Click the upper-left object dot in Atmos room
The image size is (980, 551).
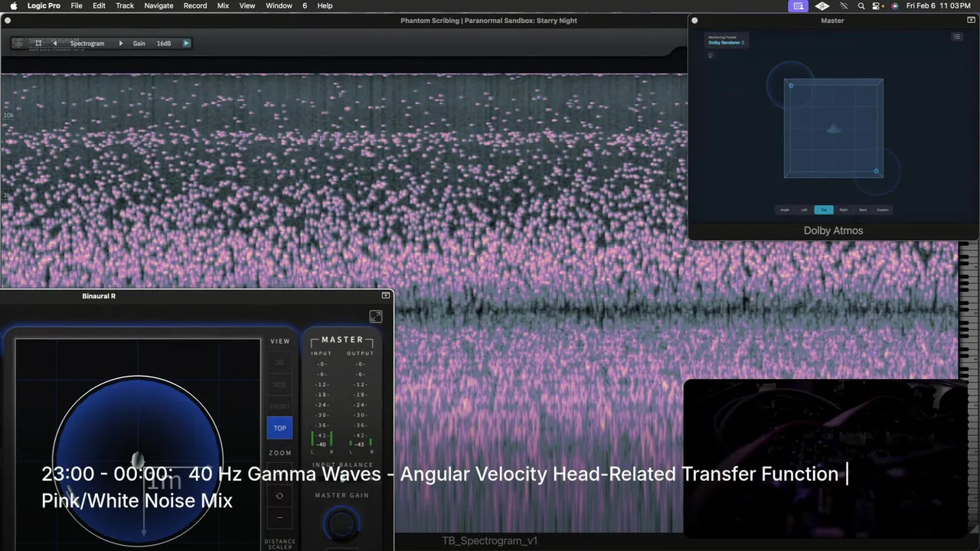coord(791,86)
